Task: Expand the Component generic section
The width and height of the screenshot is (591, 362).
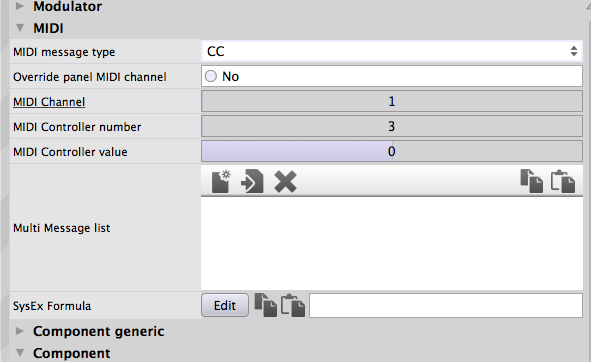Action: [x=20, y=331]
